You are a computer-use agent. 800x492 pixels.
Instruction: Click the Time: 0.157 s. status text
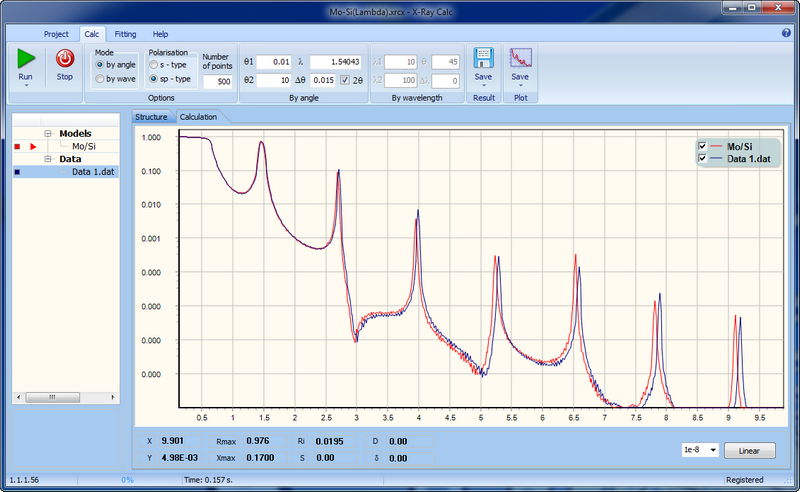coord(208,480)
